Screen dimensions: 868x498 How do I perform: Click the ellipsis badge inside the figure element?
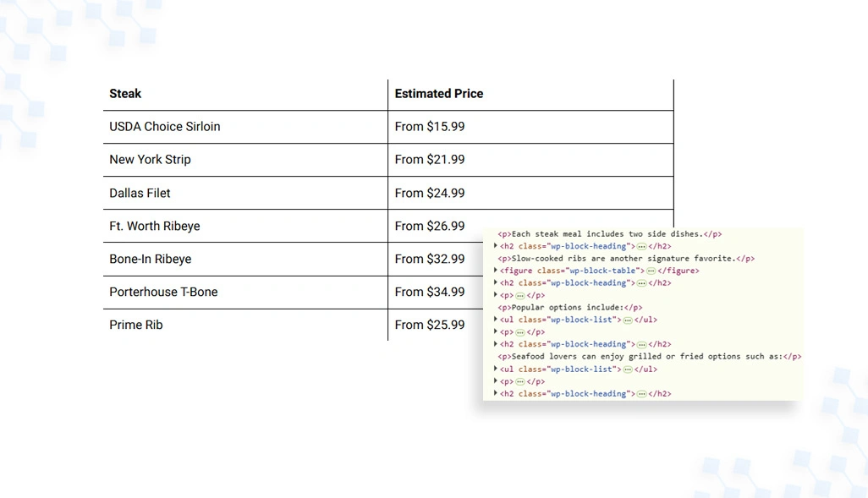(x=651, y=271)
